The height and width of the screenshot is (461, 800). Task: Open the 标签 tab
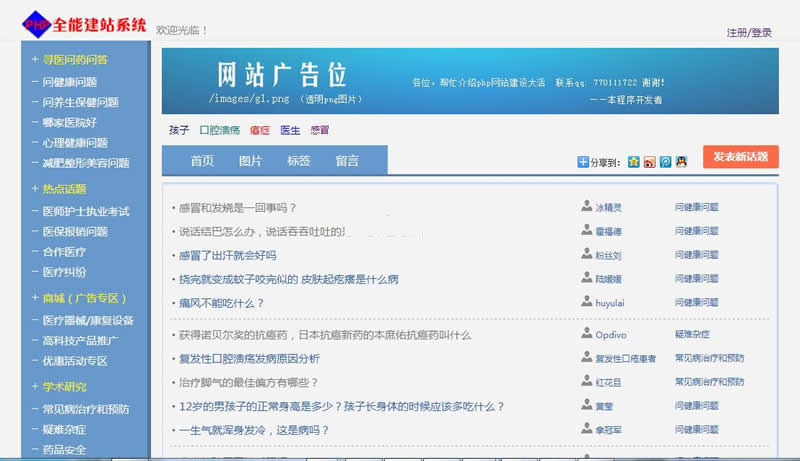click(x=298, y=161)
